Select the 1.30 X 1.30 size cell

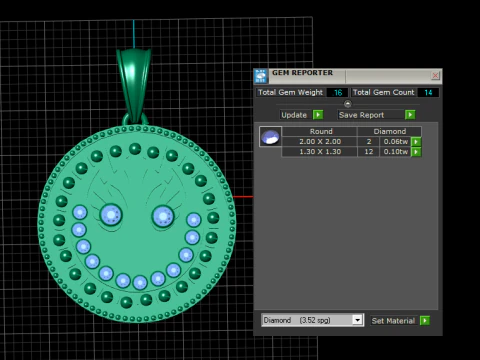click(x=320, y=152)
